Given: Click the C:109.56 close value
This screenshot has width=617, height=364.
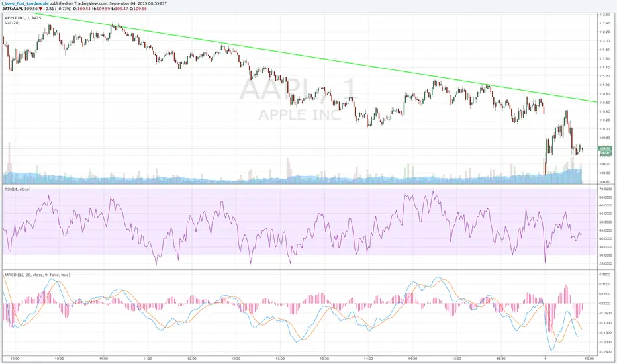Looking at the screenshot, I should point(138,8).
